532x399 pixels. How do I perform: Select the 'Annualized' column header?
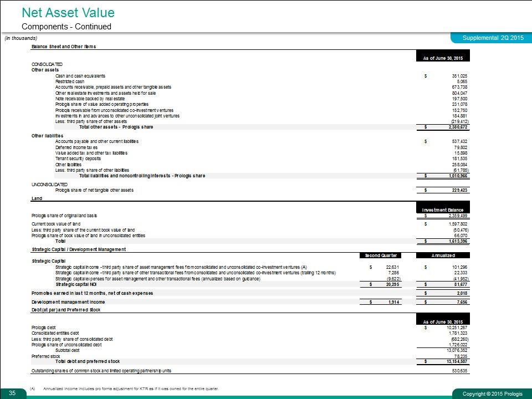point(443,255)
